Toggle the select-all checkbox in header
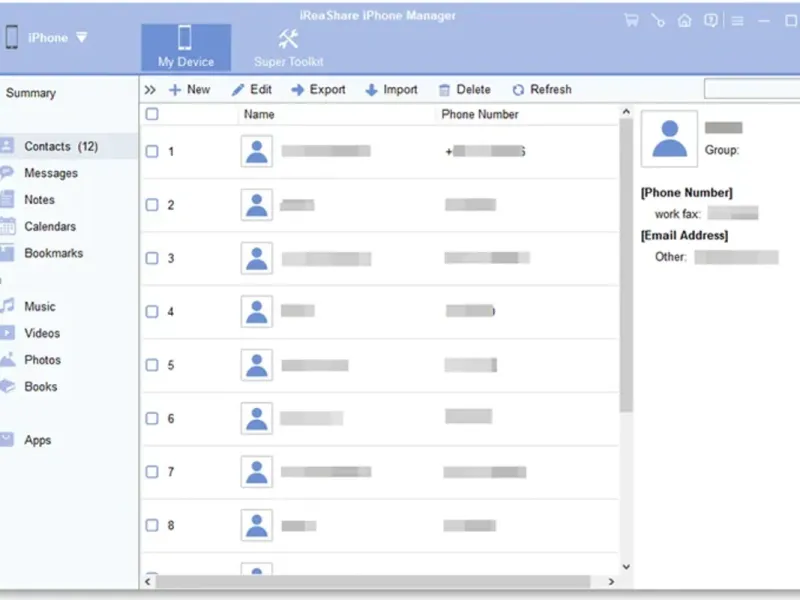 click(152, 114)
